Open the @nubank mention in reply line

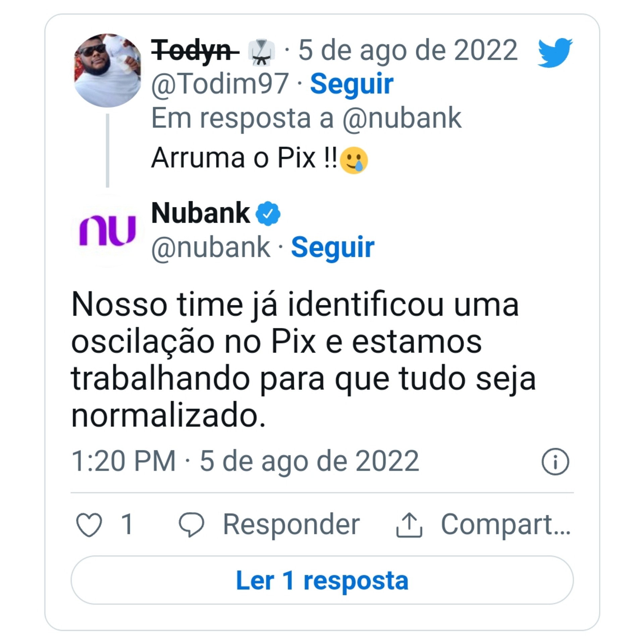click(401, 118)
